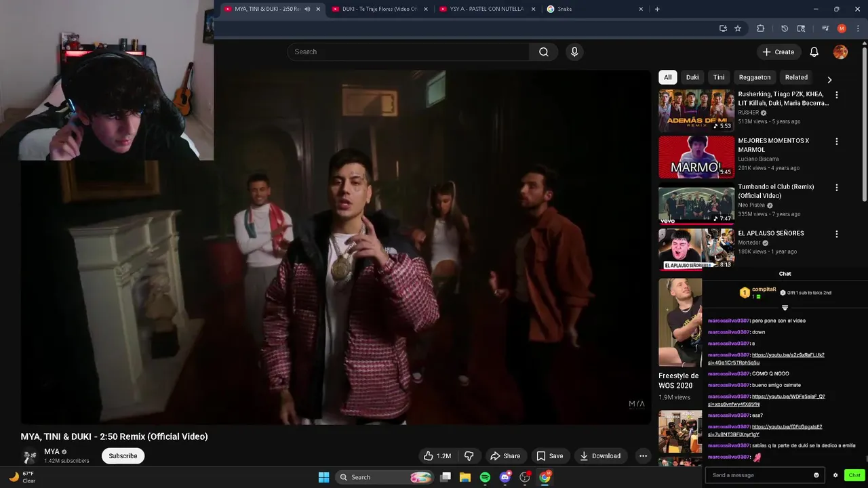Send message with green Chat button

[854, 475]
